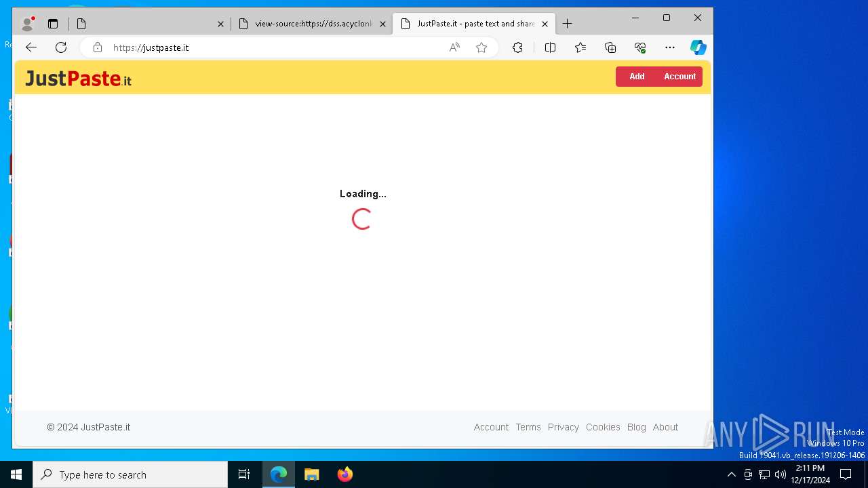Open network status tray icon

click(764, 474)
